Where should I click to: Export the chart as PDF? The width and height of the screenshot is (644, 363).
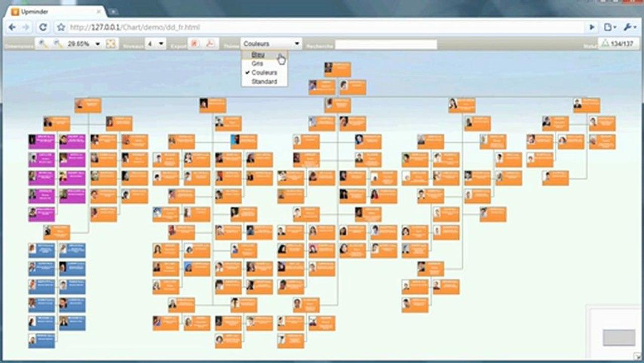tap(209, 44)
